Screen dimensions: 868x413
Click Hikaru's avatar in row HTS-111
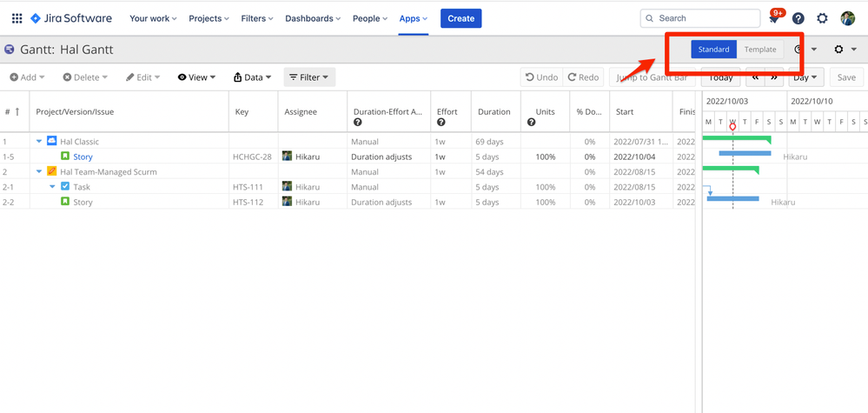287,186
